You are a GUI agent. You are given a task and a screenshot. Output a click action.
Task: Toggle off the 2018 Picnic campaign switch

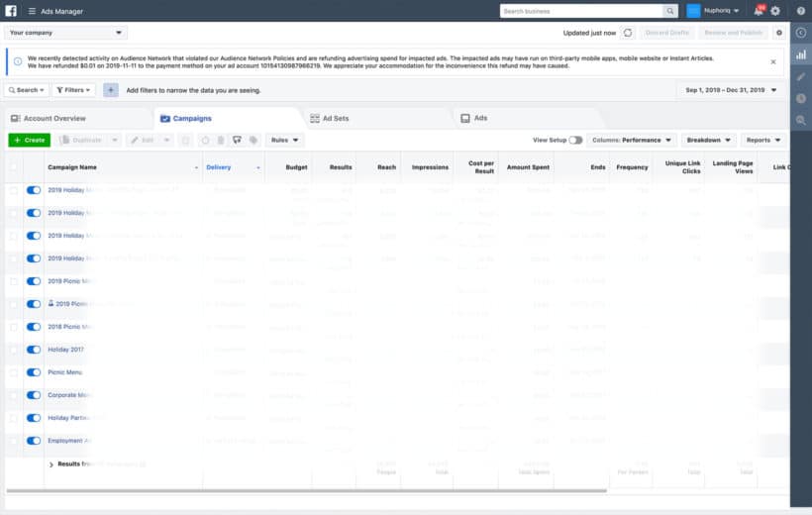[x=34, y=327]
